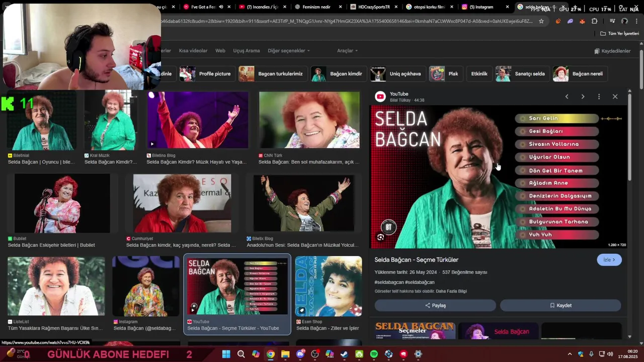Switch to Uçuş Arama tab
The width and height of the screenshot is (644, 362).
(x=247, y=51)
